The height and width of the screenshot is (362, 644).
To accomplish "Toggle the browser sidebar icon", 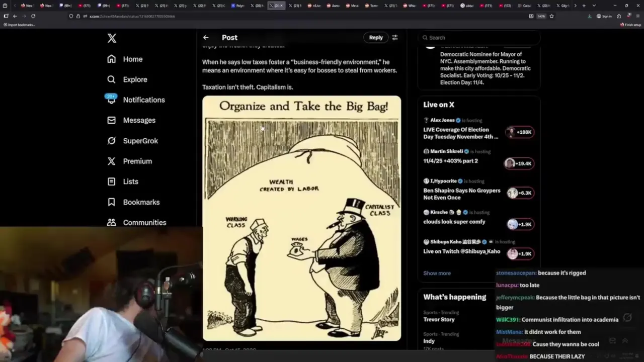I will pyautogui.click(x=6, y=16).
